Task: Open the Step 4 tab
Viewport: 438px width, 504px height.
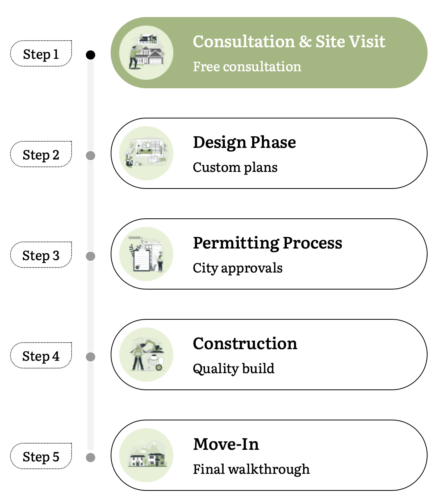Action: (x=41, y=356)
